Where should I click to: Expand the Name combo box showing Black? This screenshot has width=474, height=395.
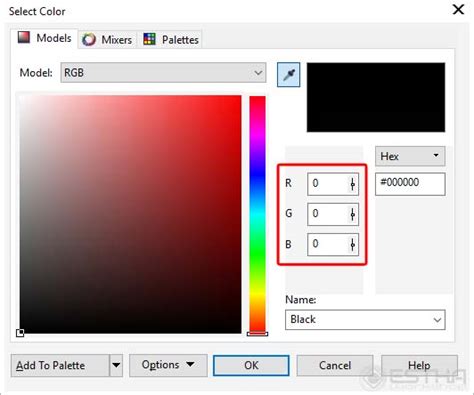(365, 320)
